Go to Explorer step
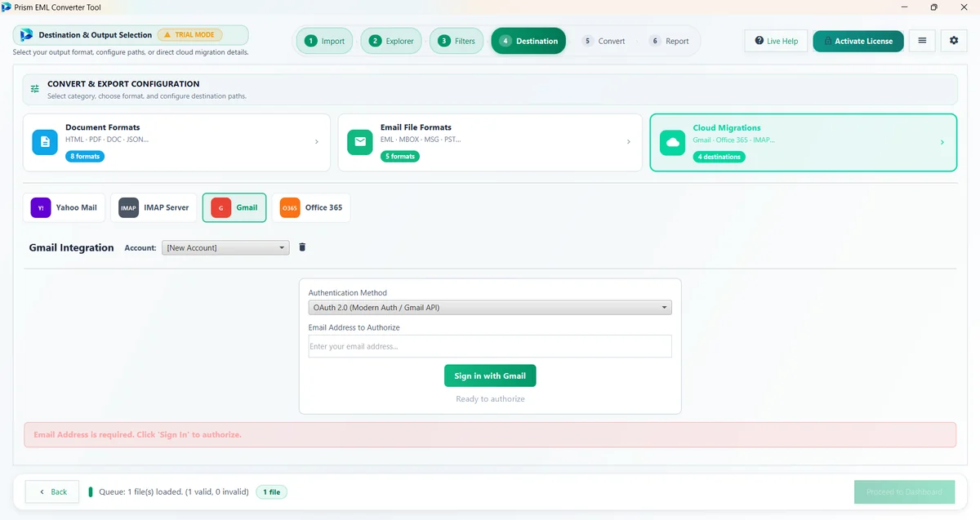 point(390,41)
